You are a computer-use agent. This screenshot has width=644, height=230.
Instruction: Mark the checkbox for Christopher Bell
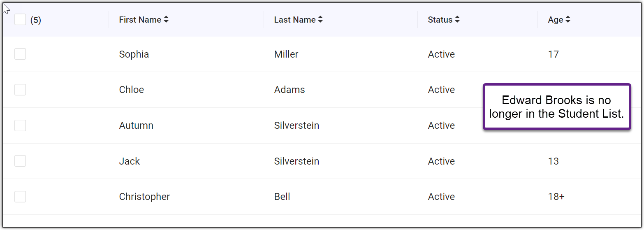coord(20,197)
